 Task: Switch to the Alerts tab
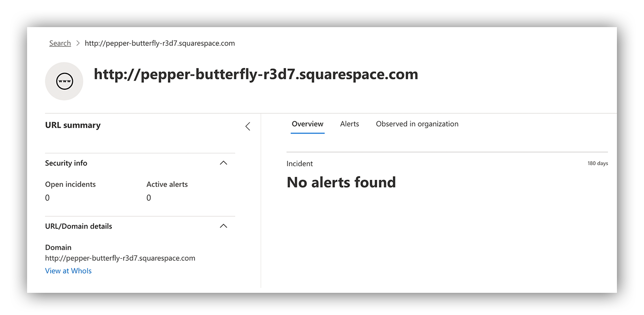point(350,124)
